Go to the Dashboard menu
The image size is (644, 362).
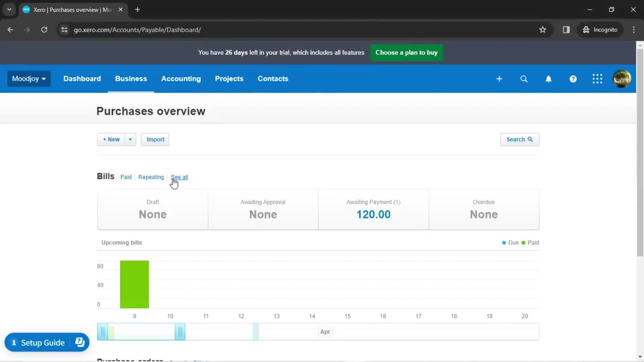coord(82,79)
